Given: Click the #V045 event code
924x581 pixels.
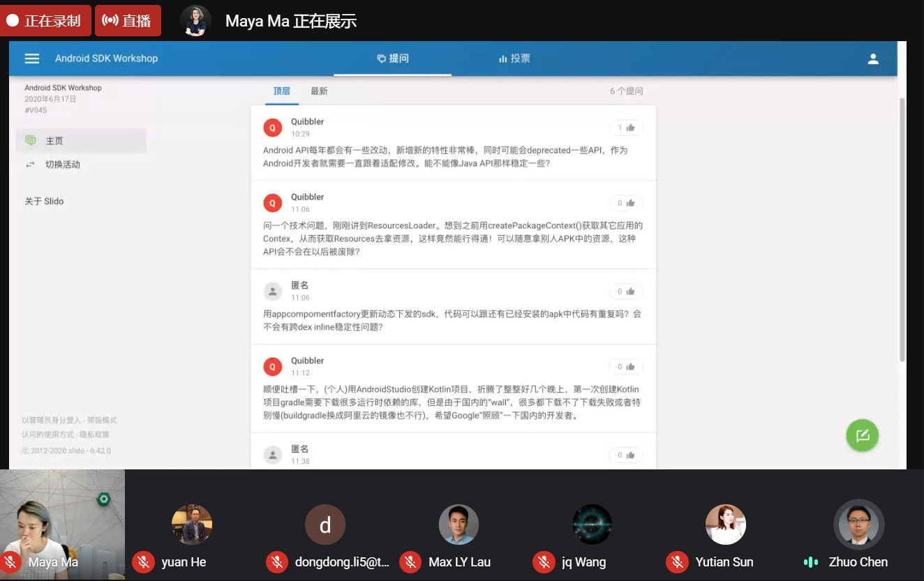Looking at the screenshot, I should [36, 110].
